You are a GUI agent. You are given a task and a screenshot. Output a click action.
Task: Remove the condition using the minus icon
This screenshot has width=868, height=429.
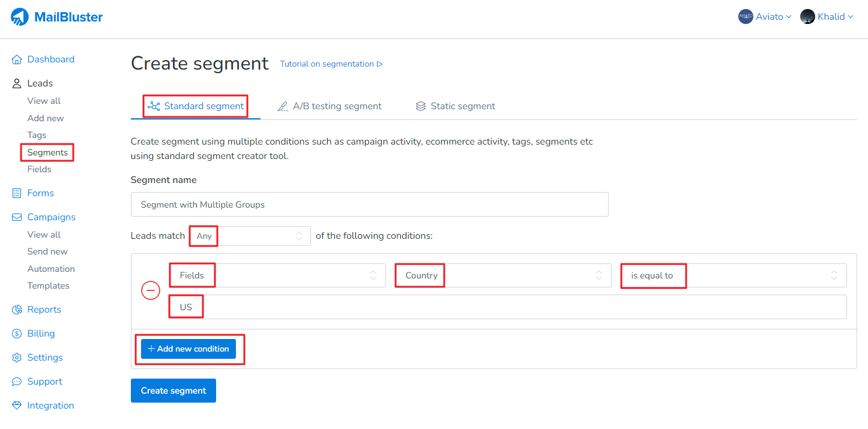pyautogui.click(x=151, y=290)
